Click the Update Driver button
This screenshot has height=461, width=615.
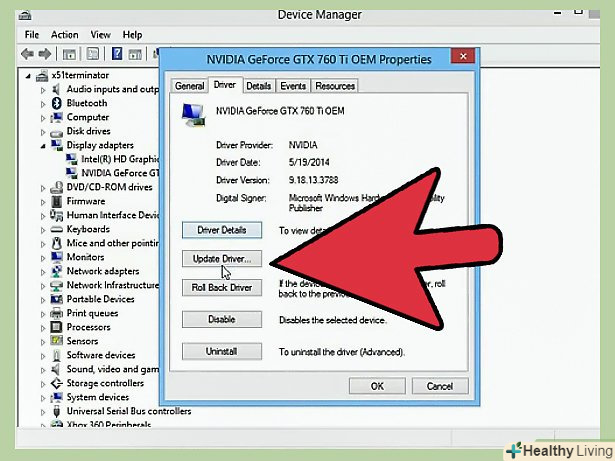point(222,259)
